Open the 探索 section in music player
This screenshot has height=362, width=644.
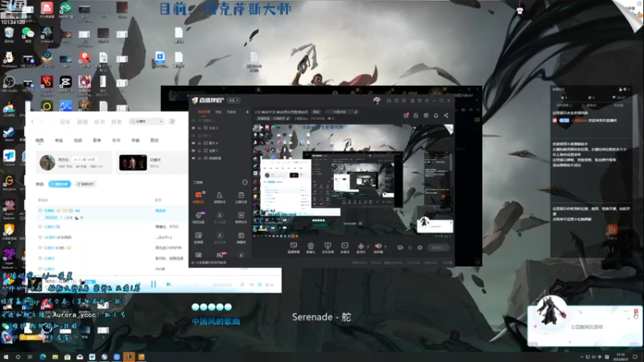tap(117, 122)
